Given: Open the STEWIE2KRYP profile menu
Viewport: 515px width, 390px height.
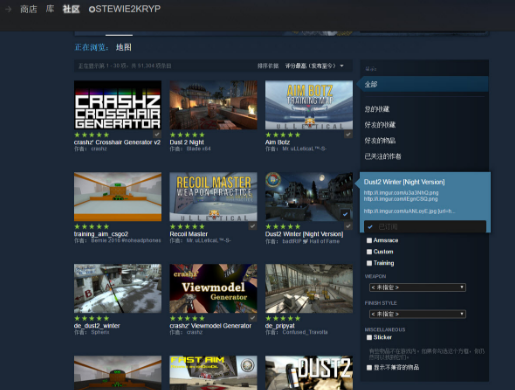Looking at the screenshot, I should pyautogui.click(x=125, y=9).
